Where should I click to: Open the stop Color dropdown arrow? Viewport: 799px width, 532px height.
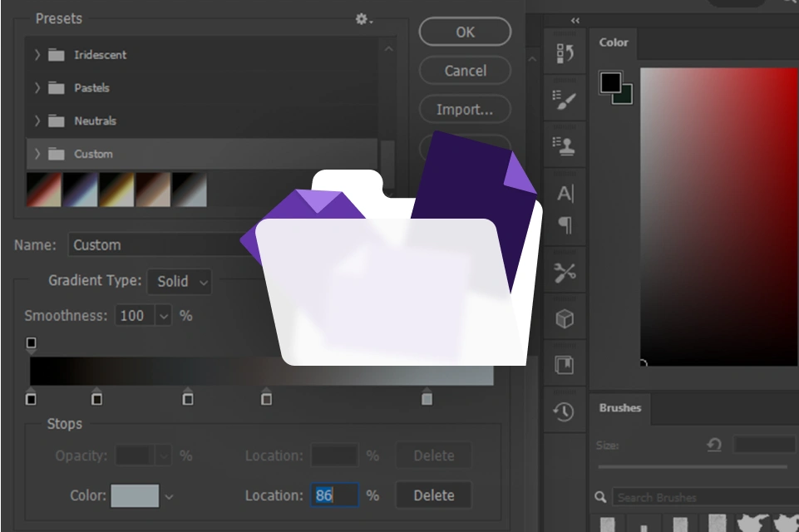click(x=169, y=496)
